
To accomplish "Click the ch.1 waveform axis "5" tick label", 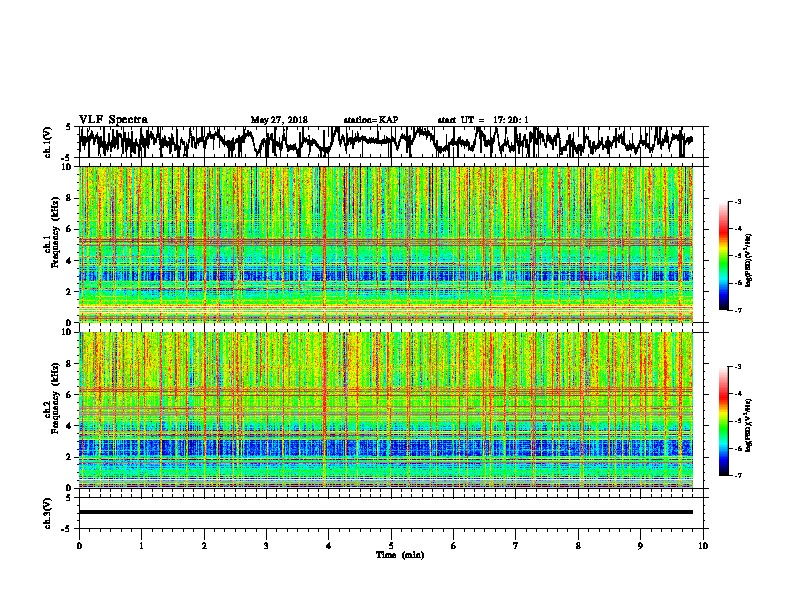I will tap(68, 127).
